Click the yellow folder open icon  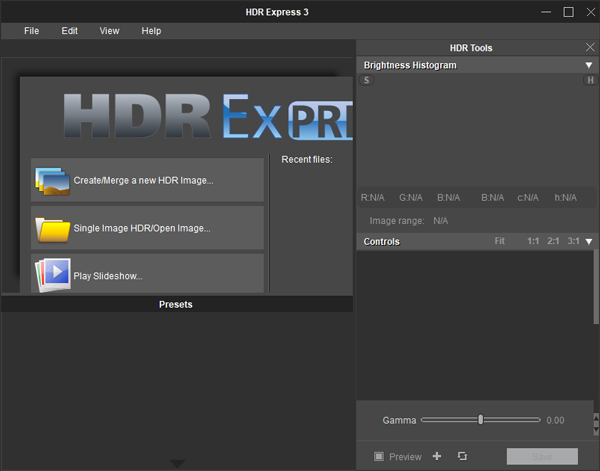coord(52,230)
